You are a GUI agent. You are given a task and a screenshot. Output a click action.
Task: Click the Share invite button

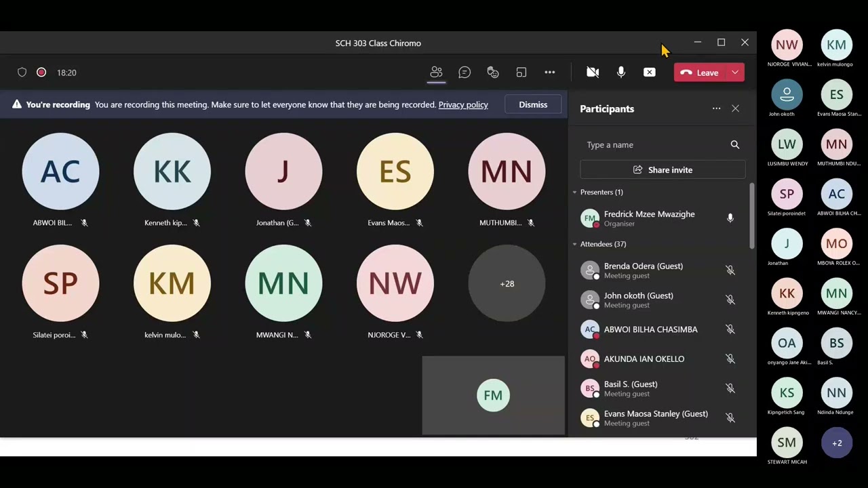(x=663, y=170)
